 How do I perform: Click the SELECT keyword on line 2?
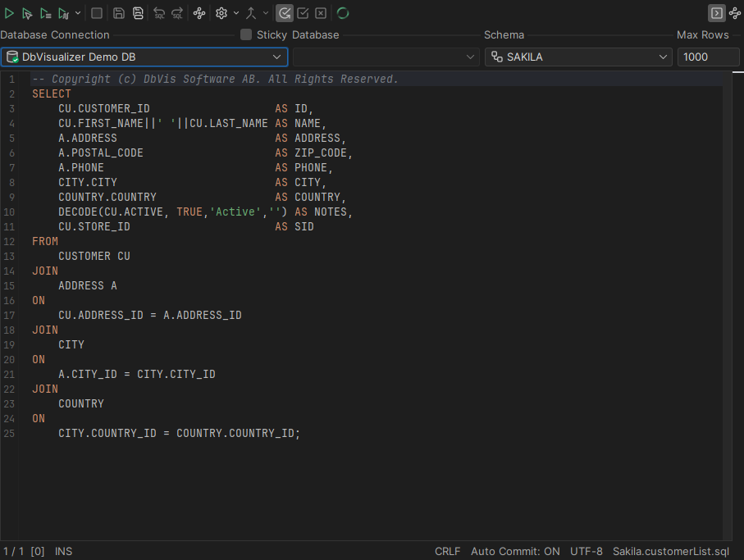click(51, 94)
